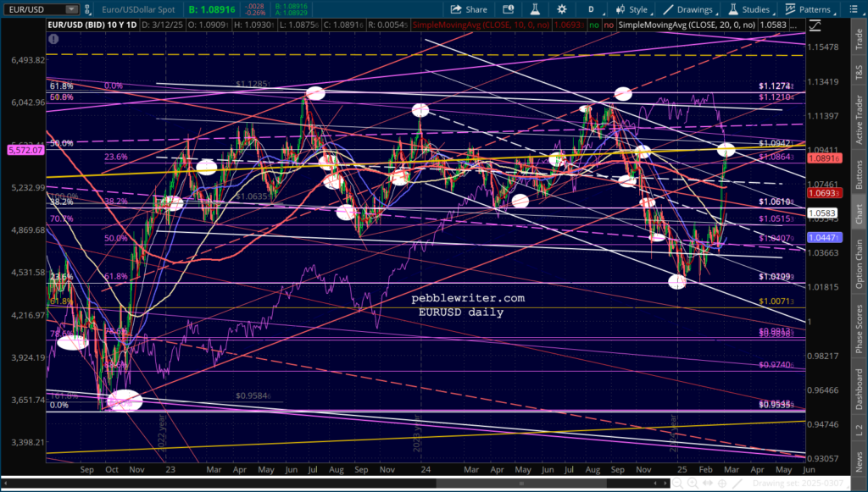Image resolution: width=868 pixels, height=492 pixels.
Task: Click the horizontal pan arrows icon
Action: point(707,484)
